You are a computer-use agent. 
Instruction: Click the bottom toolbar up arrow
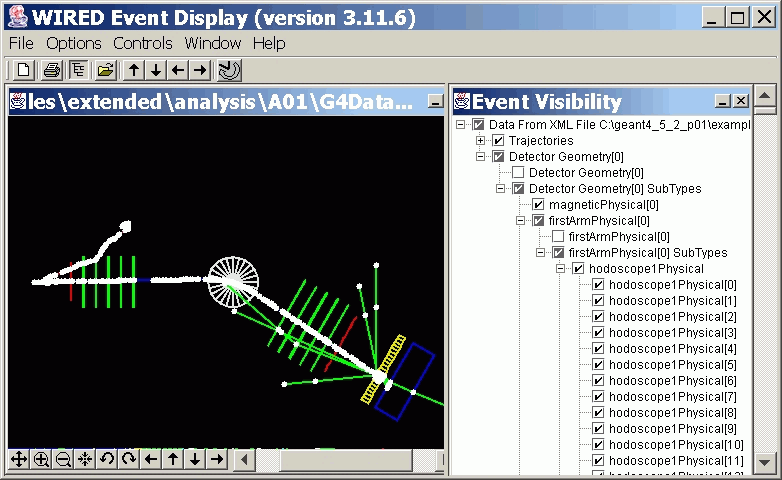173,459
